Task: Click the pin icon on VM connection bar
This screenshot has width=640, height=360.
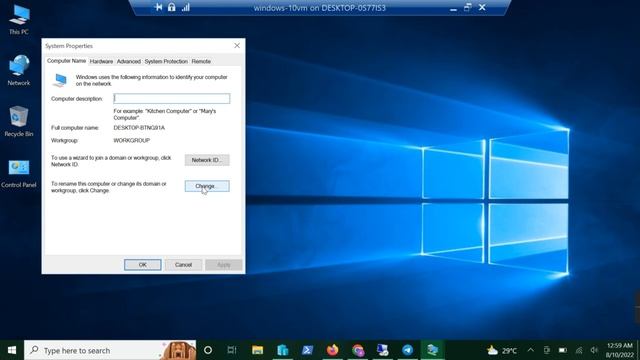Action: [158, 7]
